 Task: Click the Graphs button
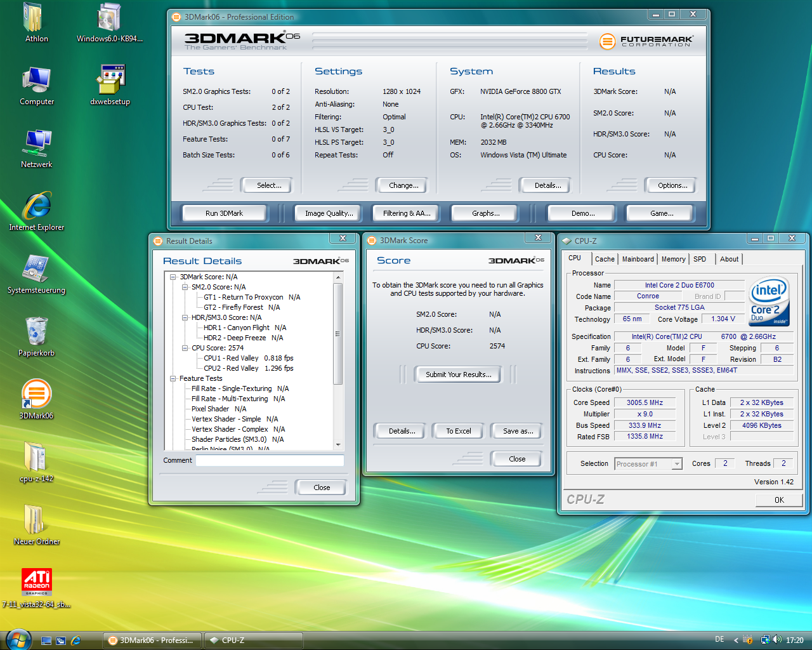[x=486, y=213]
